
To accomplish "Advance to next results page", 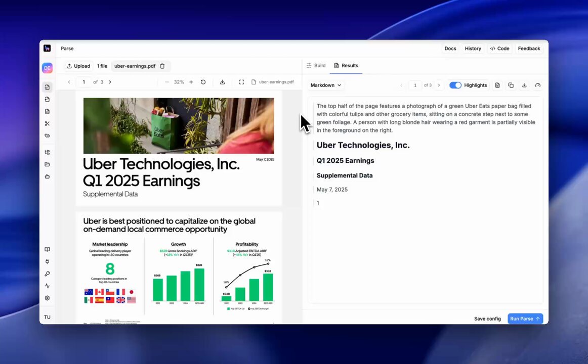I will (x=439, y=85).
